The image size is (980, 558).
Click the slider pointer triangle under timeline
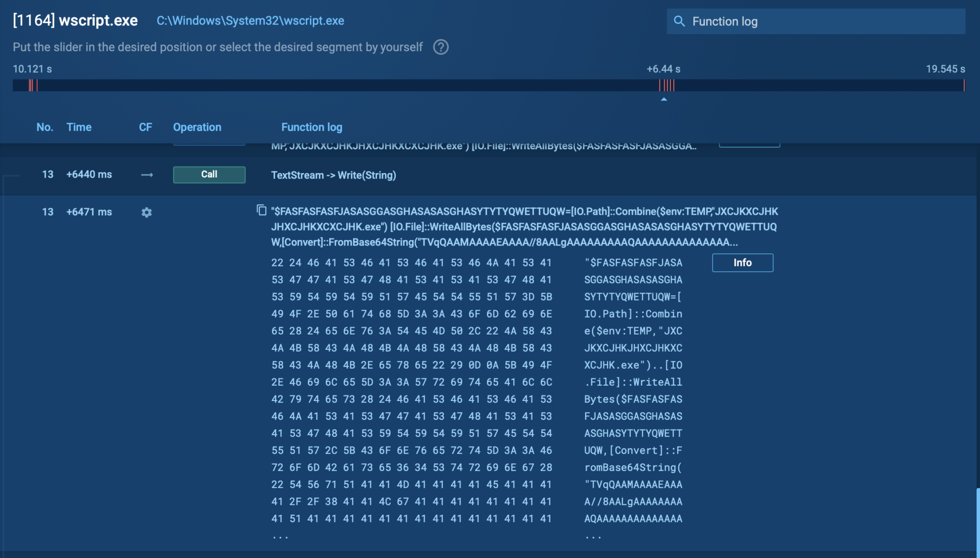click(664, 99)
